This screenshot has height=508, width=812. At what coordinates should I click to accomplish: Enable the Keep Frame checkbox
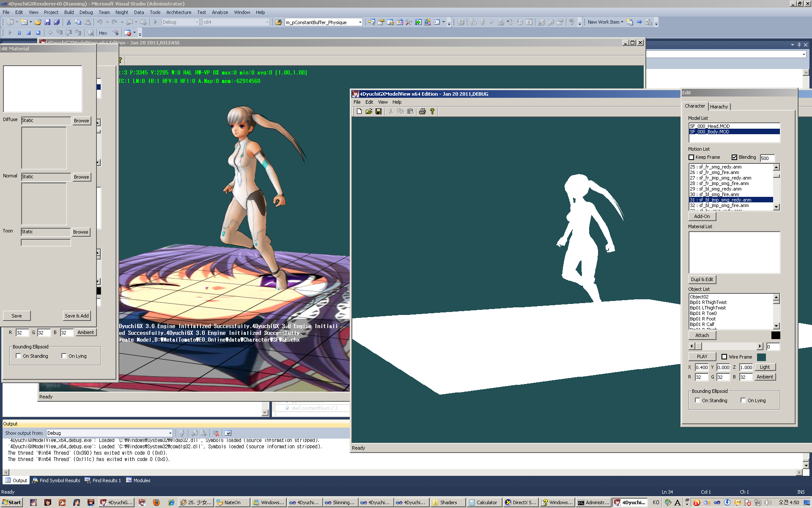pos(691,157)
